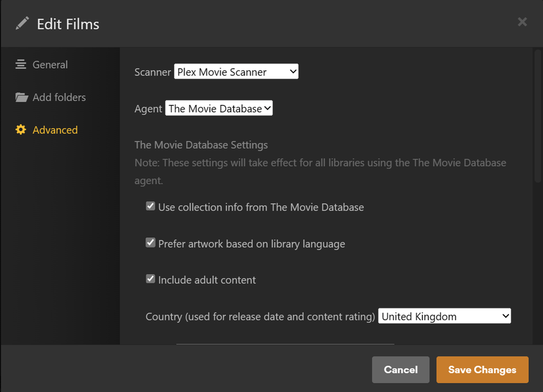543x392 pixels.
Task: Uncheck Prefer artwork based on library language
Action: click(150, 243)
